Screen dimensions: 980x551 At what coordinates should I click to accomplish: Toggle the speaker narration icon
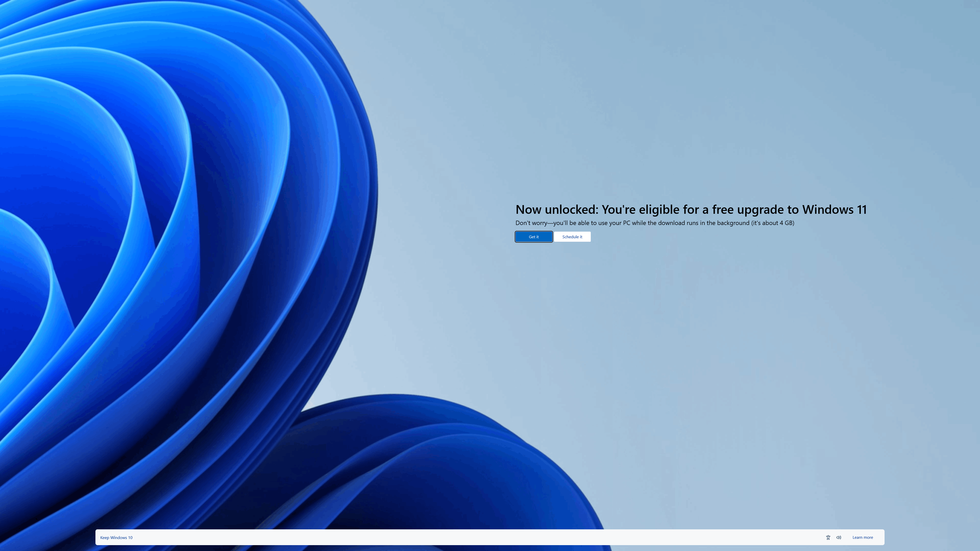pyautogui.click(x=838, y=537)
